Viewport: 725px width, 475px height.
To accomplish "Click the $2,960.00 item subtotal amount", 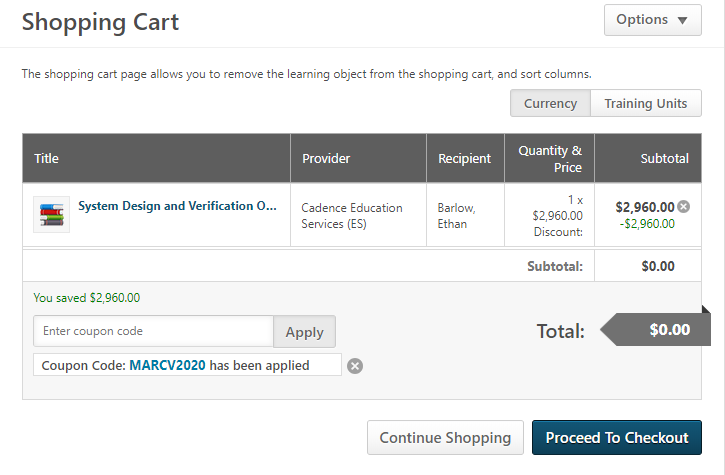I will 645,207.
